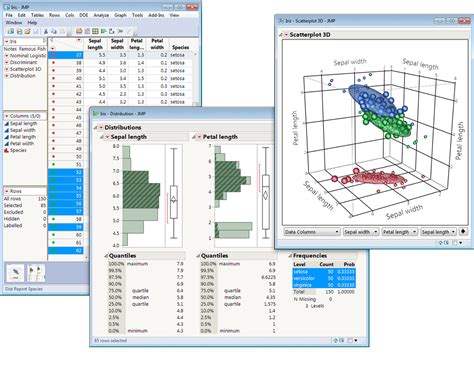Open the Sepal length axis dropdown in Scatterplot 3D
The image size is (474, 366).
pos(438,232)
